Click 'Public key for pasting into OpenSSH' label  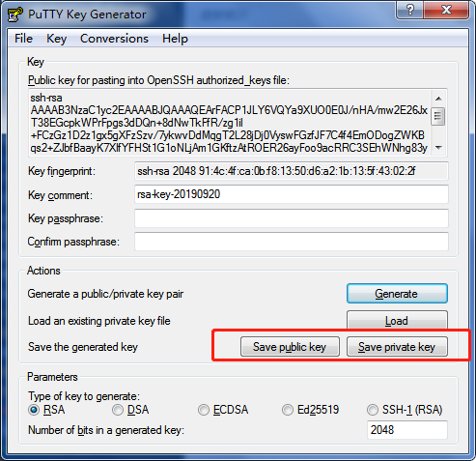[x=158, y=80]
